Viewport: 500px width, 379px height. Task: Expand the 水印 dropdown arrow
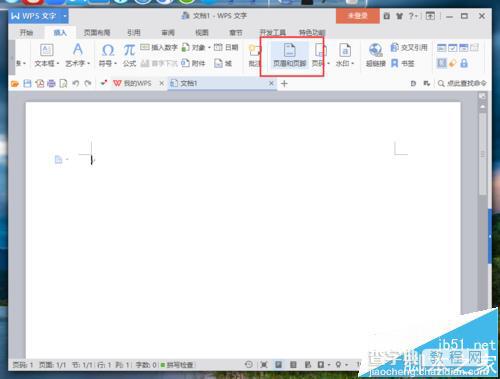[x=353, y=63]
